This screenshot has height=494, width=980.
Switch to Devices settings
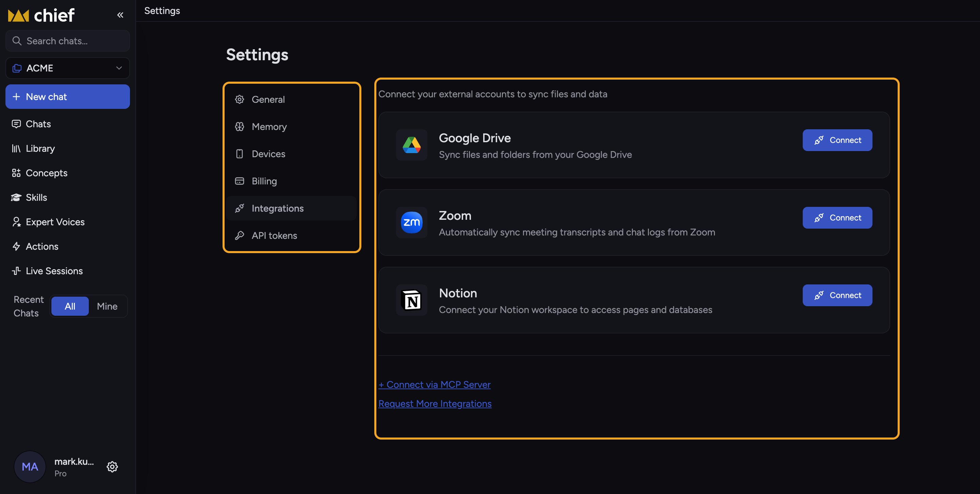coord(291,154)
